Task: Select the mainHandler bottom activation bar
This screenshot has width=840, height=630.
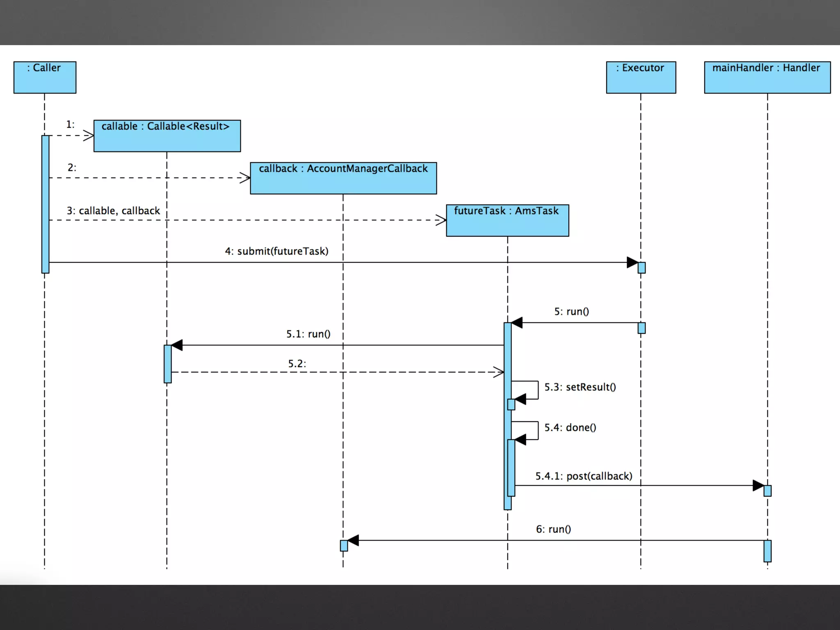Action: pos(767,551)
